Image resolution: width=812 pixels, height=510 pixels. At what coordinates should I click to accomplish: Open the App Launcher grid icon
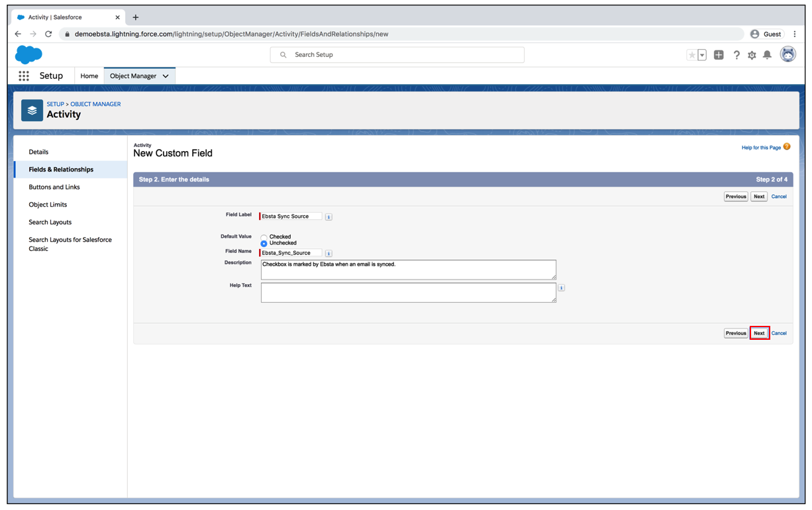pos(24,76)
